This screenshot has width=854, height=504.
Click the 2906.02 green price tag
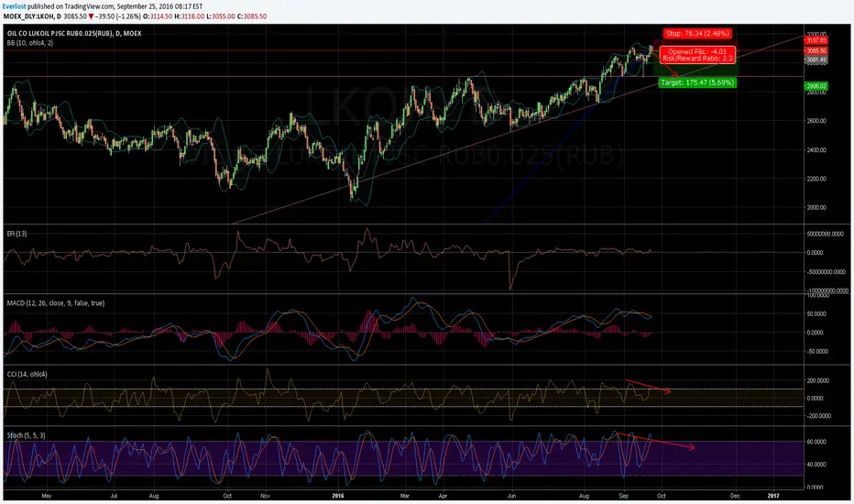(816, 86)
